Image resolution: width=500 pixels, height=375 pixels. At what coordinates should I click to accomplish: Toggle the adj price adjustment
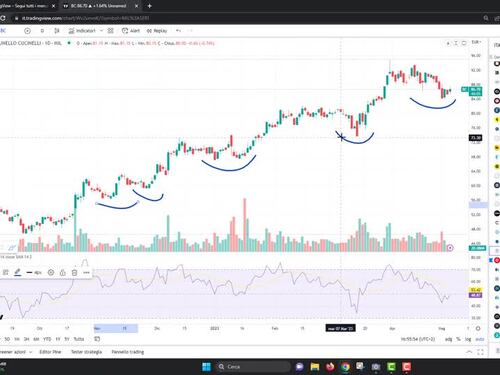pyautogui.click(x=449, y=339)
